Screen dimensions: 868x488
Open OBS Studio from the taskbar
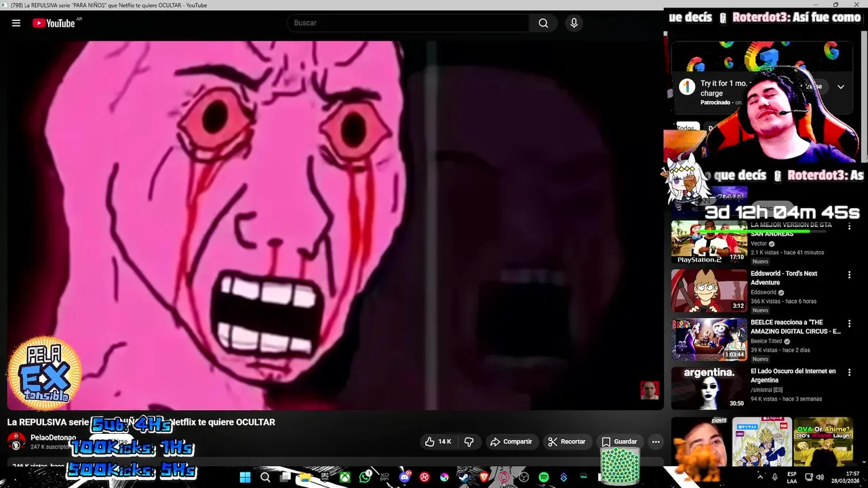click(523, 477)
